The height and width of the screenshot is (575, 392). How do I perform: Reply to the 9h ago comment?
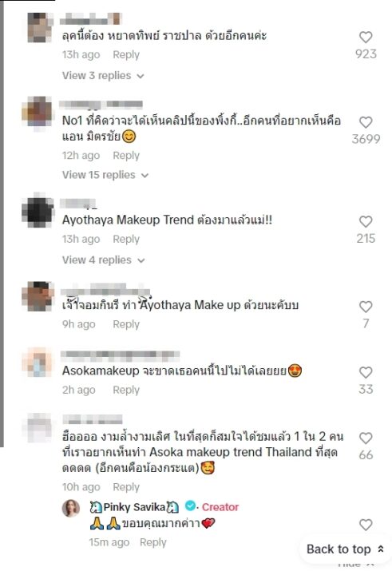tap(126, 324)
